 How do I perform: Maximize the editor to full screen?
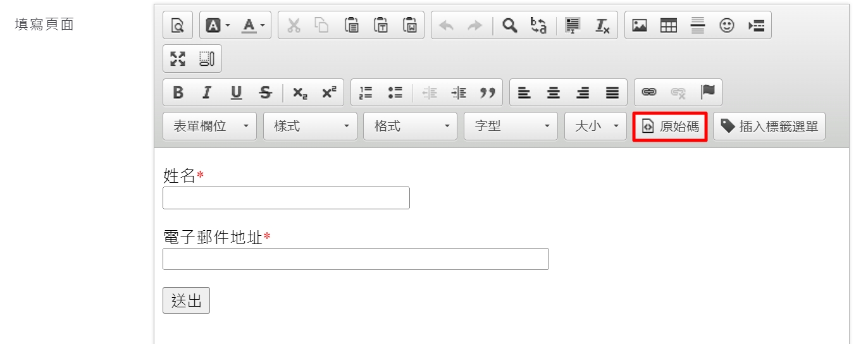178,59
